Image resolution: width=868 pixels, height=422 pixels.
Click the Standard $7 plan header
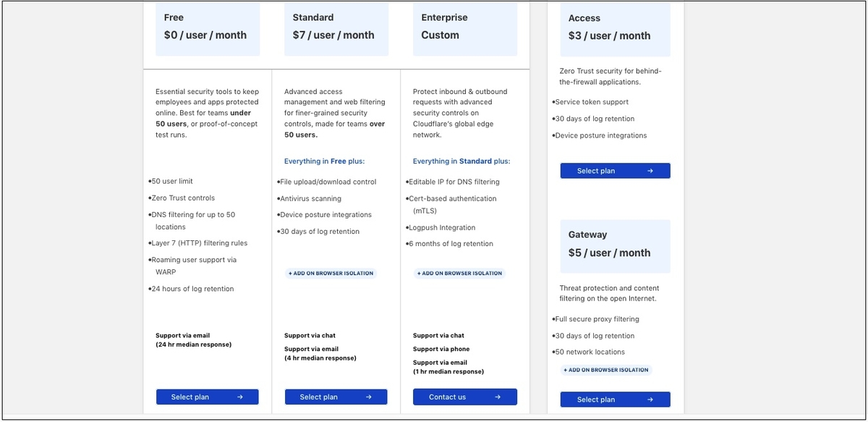pos(336,28)
